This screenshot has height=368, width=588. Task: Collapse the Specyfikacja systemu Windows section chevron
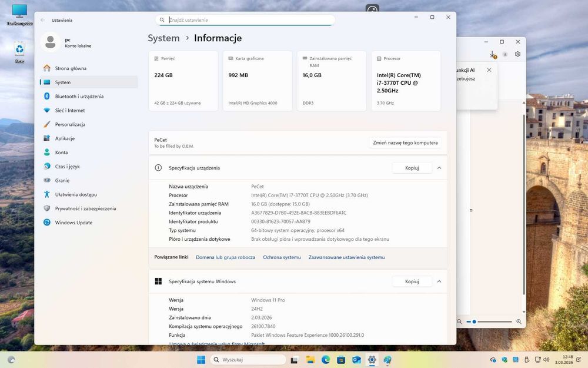tap(439, 281)
